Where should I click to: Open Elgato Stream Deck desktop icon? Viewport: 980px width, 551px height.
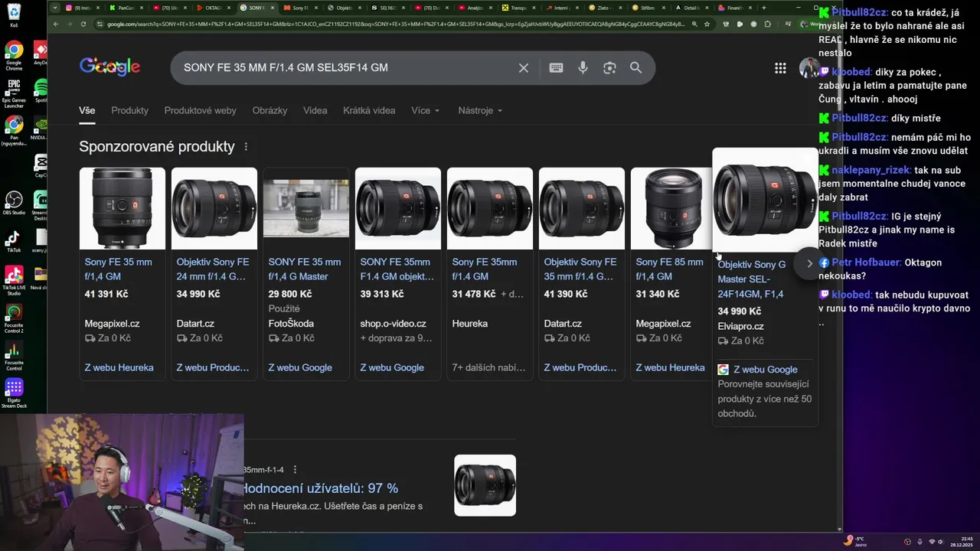[14, 393]
